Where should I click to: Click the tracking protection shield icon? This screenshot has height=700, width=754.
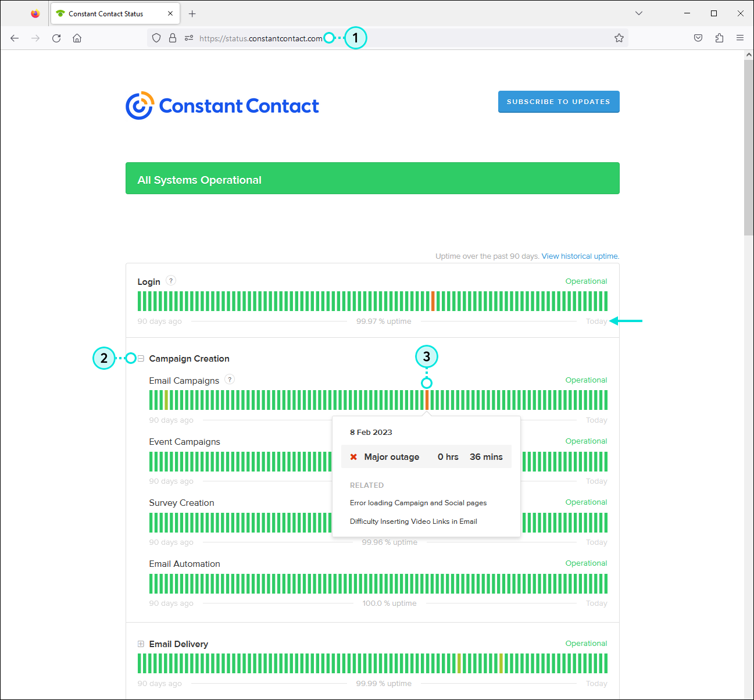pyautogui.click(x=156, y=38)
